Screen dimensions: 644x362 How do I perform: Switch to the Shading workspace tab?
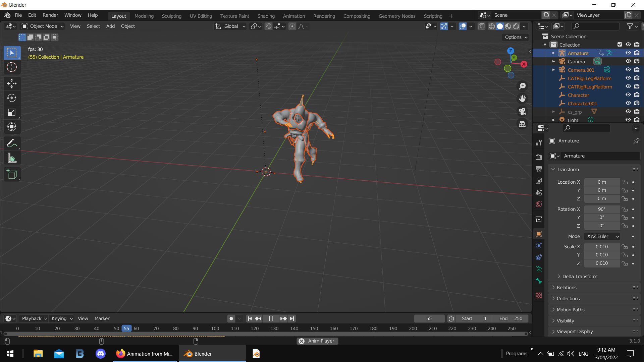click(x=266, y=16)
